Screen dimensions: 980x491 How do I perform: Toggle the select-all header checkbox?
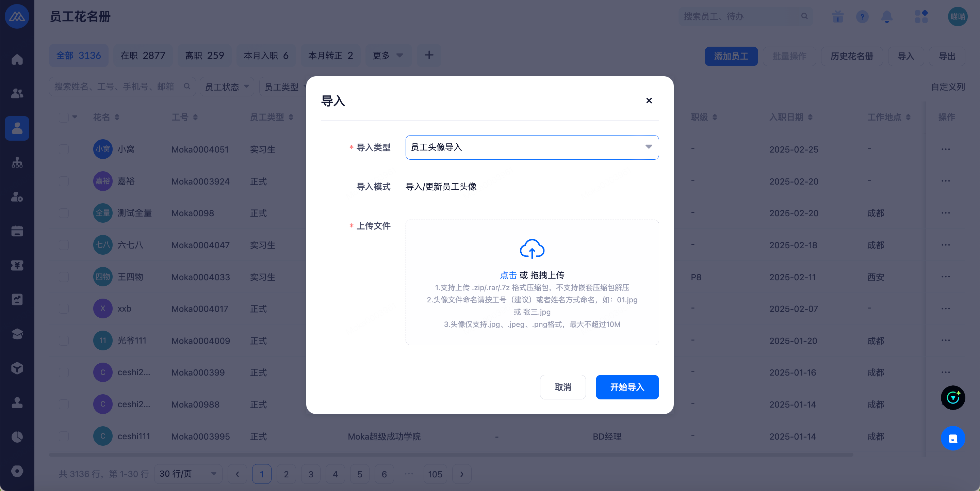(x=64, y=117)
